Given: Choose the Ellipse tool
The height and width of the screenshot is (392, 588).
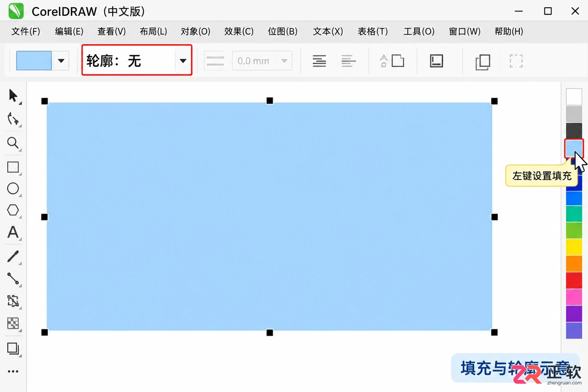Looking at the screenshot, I should (x=13, y=189).
